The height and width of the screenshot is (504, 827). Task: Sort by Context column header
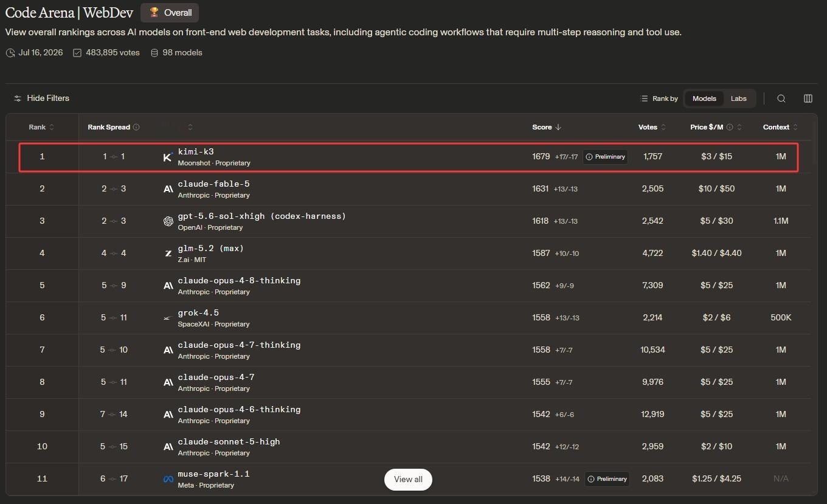(x=780, y=127)
